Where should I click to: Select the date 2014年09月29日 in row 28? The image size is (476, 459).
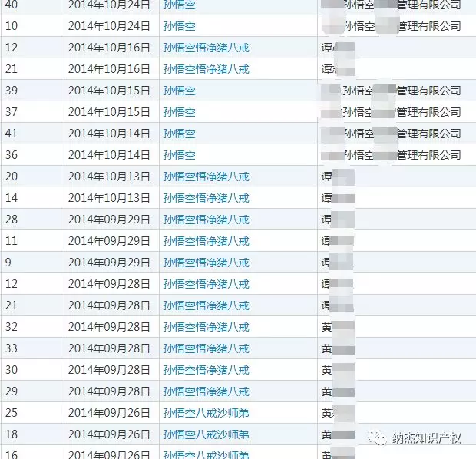pos(109,220)
